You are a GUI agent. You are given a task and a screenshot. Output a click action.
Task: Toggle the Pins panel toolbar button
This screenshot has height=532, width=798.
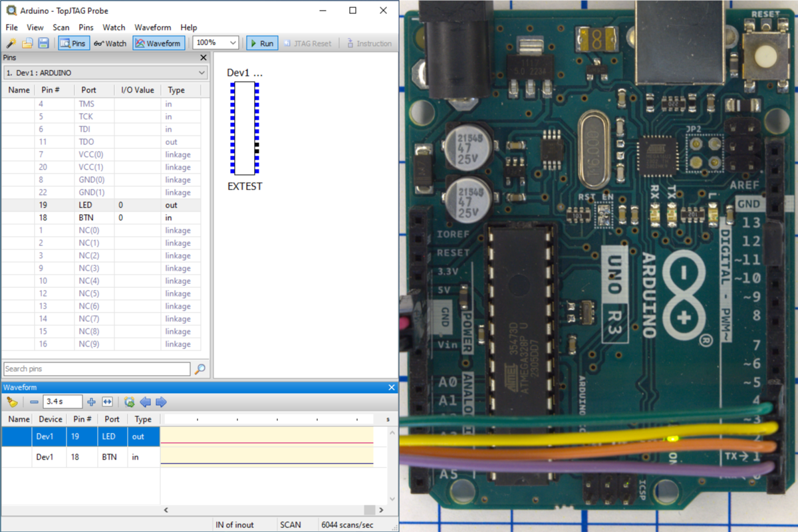pyautogui.click(x=73, y=43)
